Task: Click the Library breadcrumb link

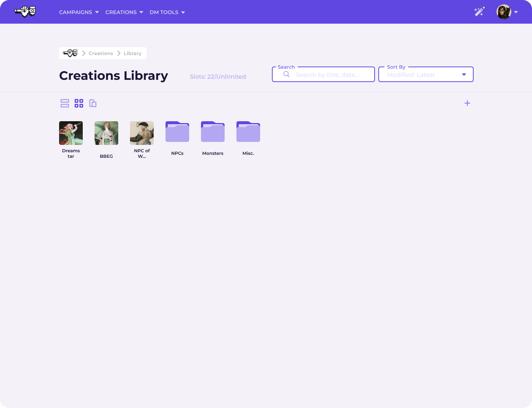Action: (132, 53)
